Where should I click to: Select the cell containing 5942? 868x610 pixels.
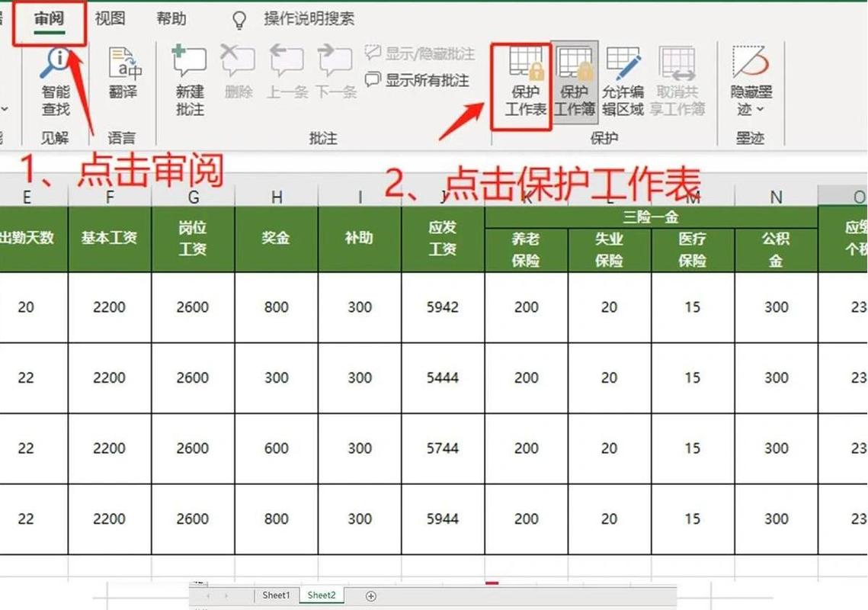[x=442, y=307]
